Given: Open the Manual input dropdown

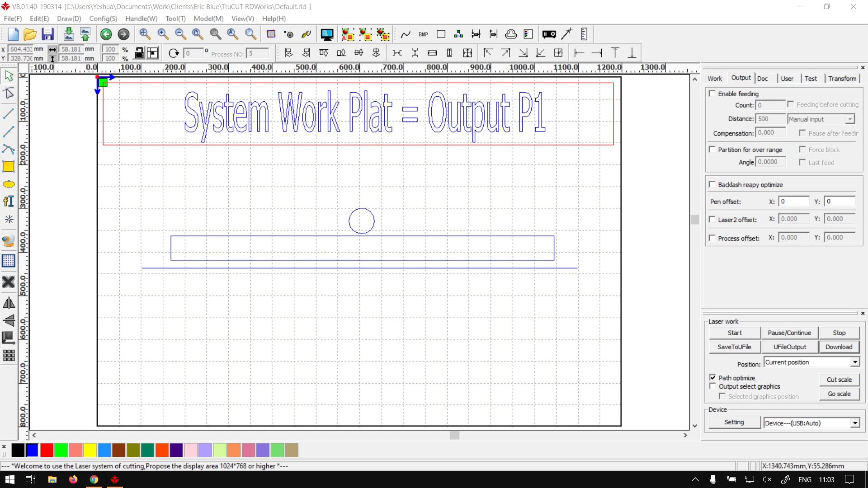Looking at the screenshot, I should pos(821,119).
